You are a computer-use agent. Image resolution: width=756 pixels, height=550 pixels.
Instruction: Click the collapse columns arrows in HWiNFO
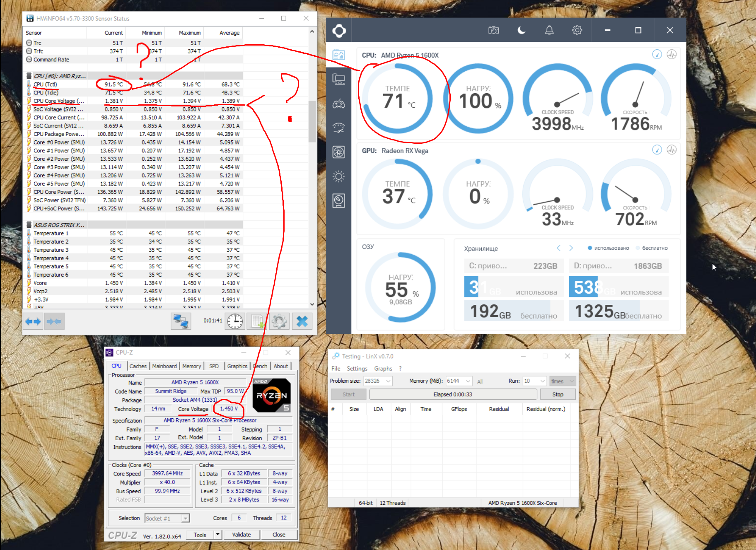(x=54, y=321)
